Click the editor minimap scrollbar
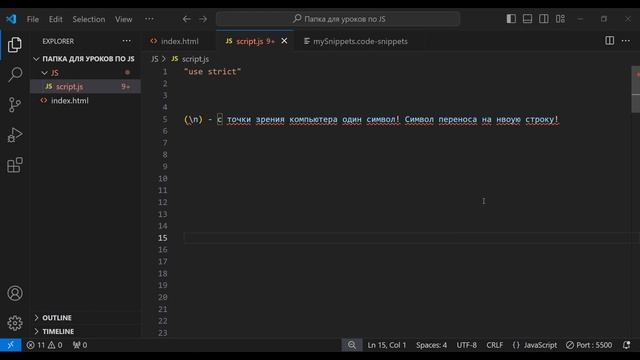The width and height of the screenshot is (640, 360). coord(636,89)
